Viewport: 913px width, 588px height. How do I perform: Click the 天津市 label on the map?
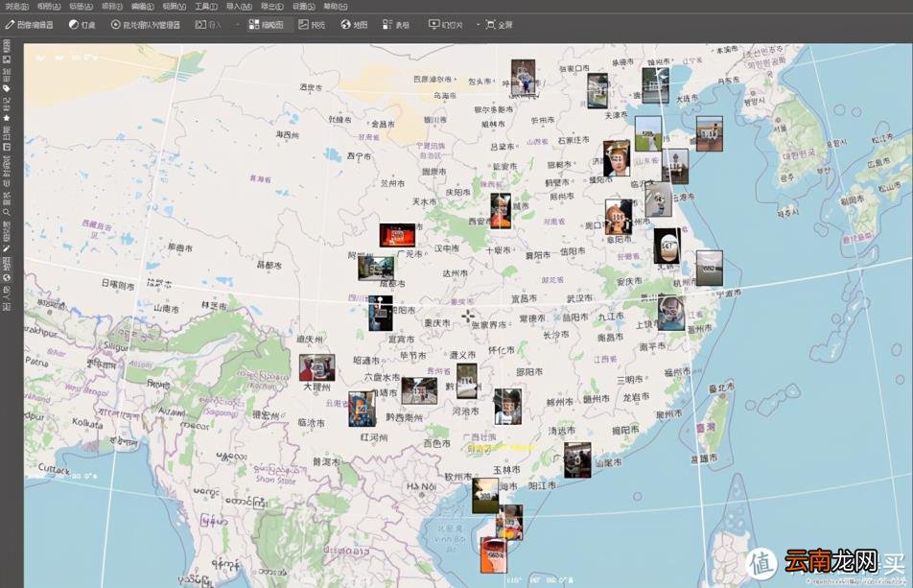click(616, 115)
